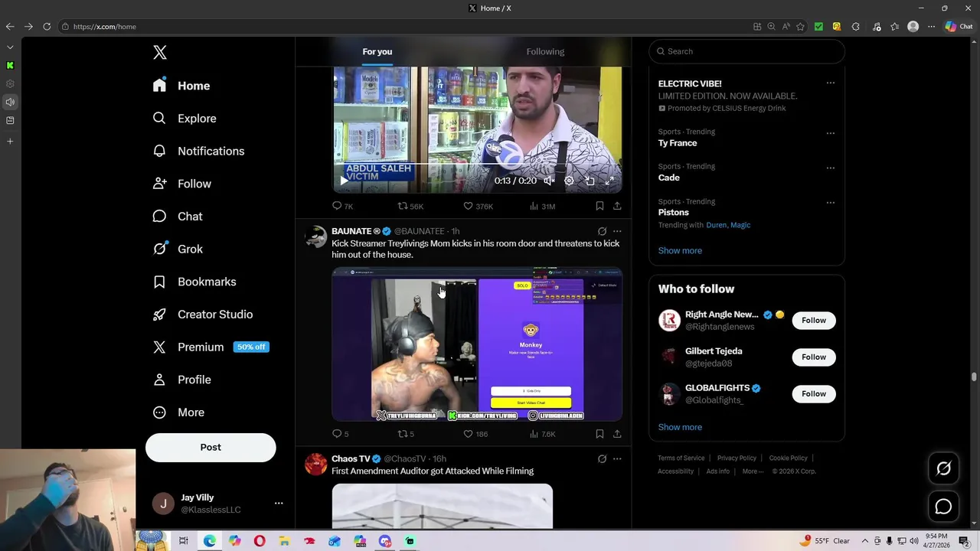Switch to the Following tab
This screenshot has height=551, width=980.
click(545, 51)
